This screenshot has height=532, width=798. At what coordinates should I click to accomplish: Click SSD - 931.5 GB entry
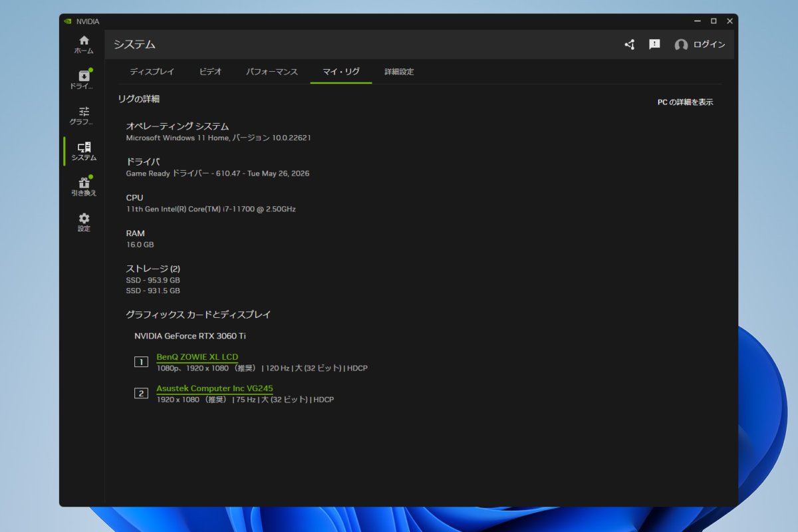[153, 291]
